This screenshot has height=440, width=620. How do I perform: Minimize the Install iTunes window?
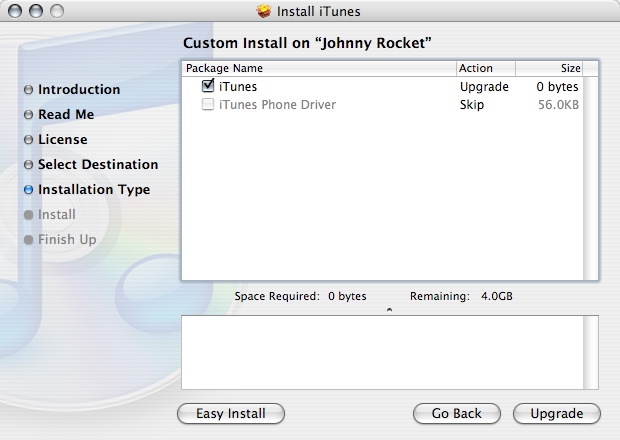36,11
